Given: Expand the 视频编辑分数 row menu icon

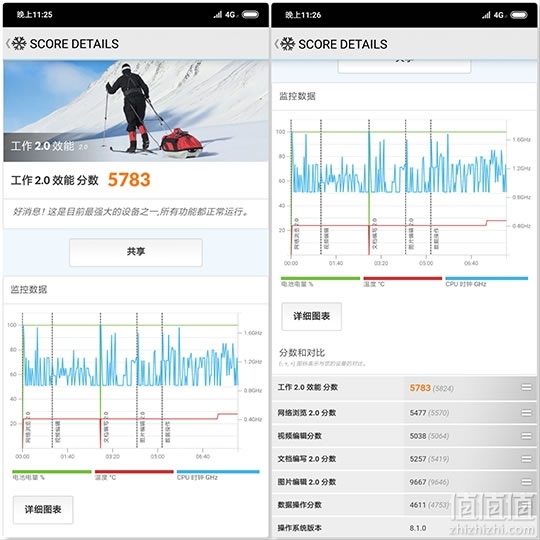Looking at the screenshot, I should (526, 436).
